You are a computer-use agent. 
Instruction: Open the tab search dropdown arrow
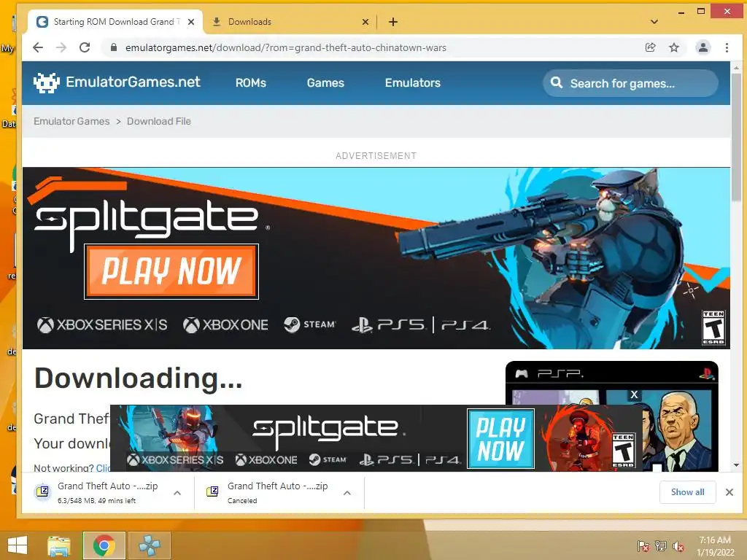point(654,22)
